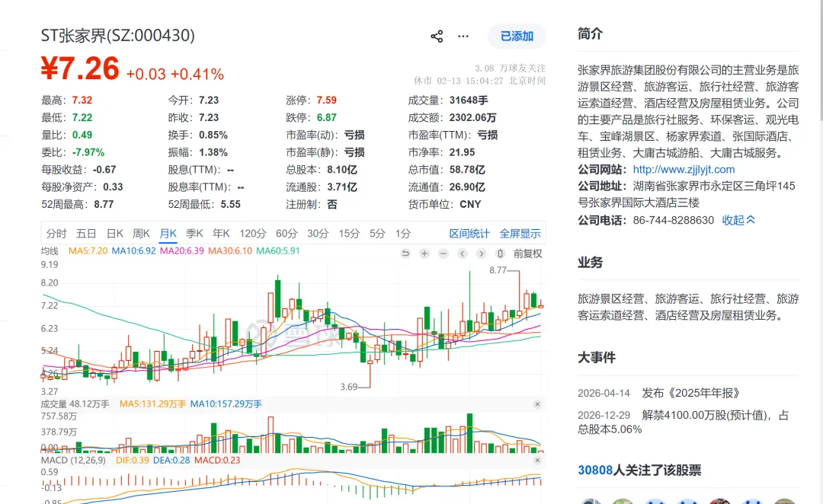Click the 业务 section heading

pos(590,262)
